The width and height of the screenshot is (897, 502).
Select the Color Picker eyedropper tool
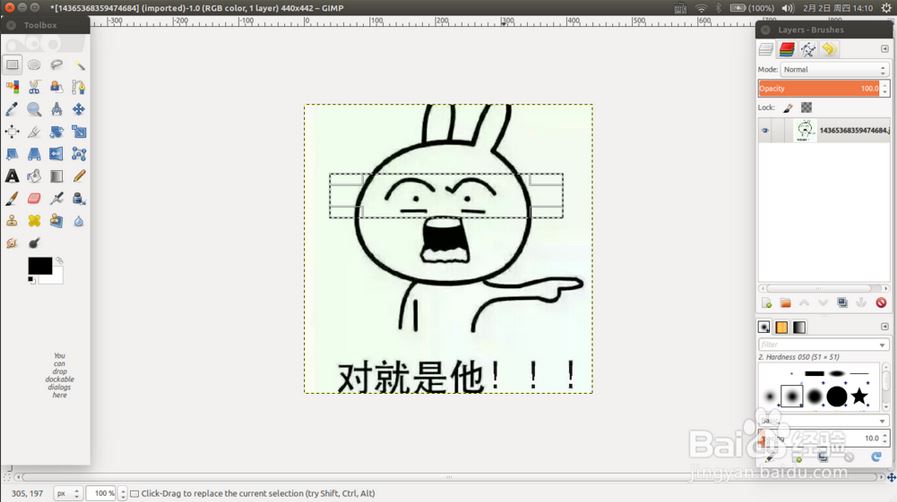point(12,109)
